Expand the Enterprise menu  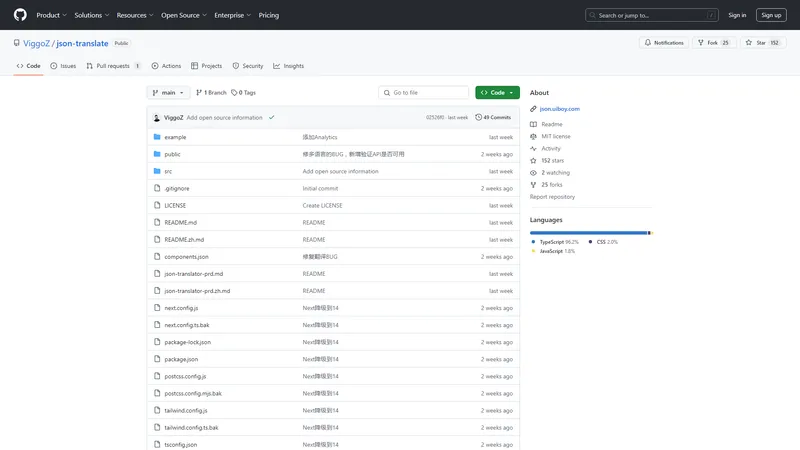[x=232, y=15]
